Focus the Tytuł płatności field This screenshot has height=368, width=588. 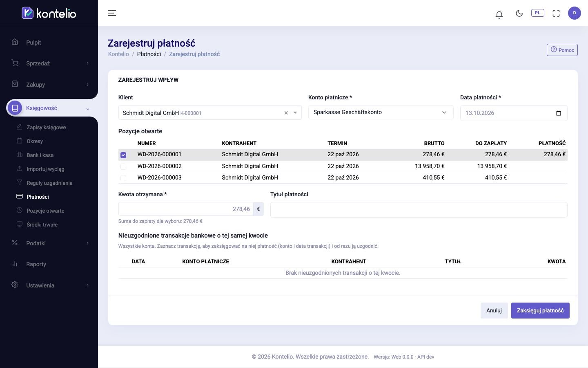pyautogui.click(x=419, y=210)
